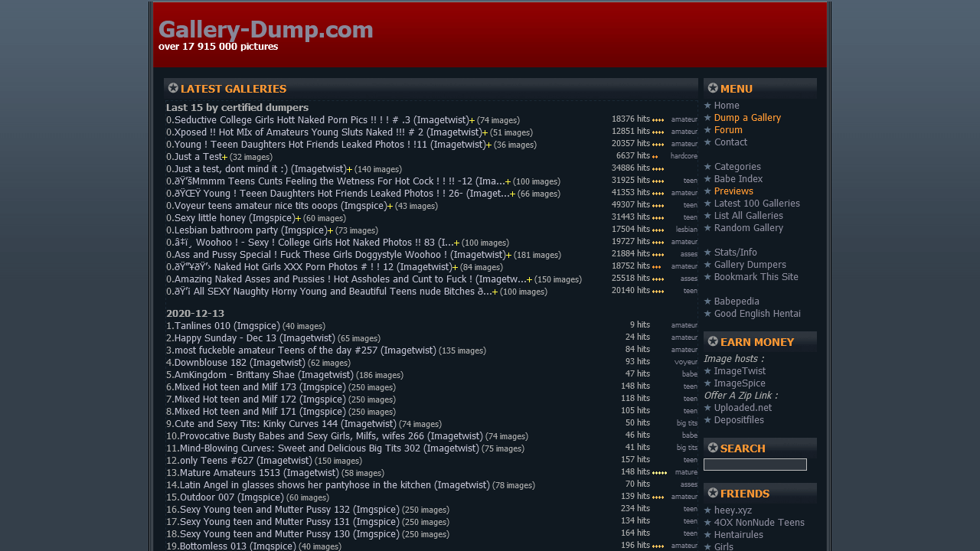Viewport: 980px width, 551px height.
Task: Click the star icon next to MENU heading
Action: pyautogui.click(x=713, y=88)
